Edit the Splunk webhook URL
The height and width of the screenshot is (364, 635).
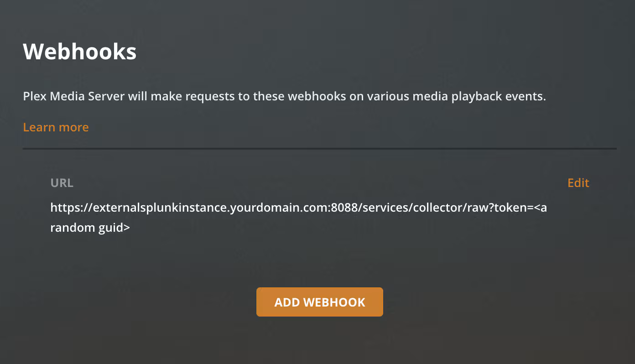coord(578,183)
